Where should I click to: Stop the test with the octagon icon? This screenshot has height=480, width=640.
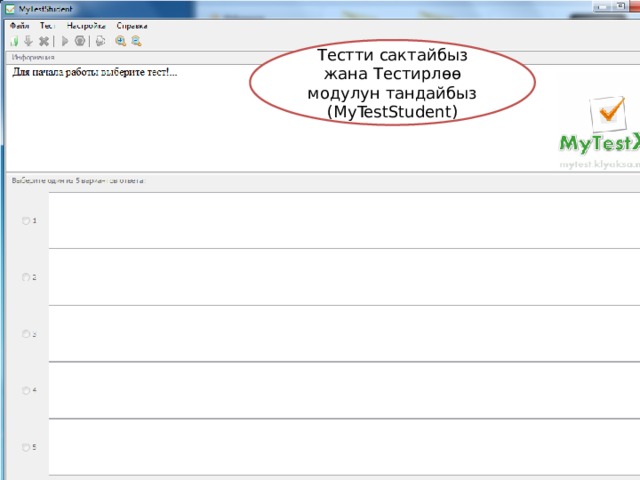80,41
